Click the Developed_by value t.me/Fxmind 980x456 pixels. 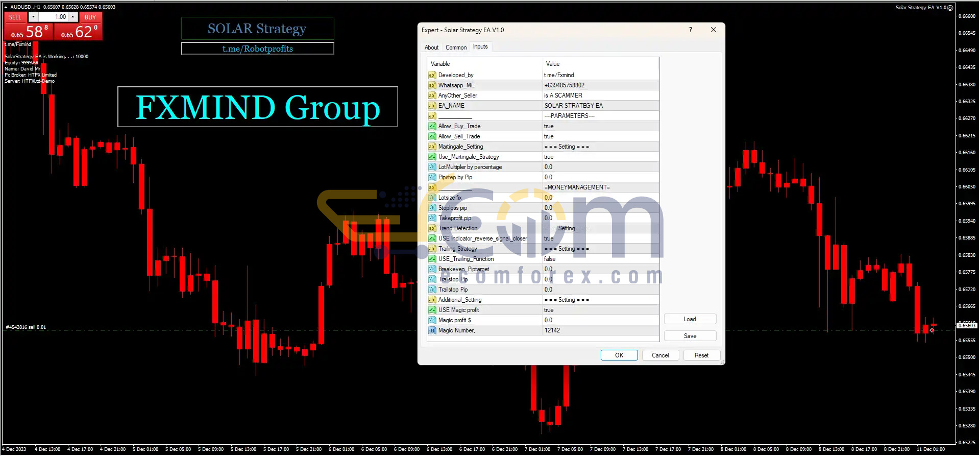[x=601, y=75]
